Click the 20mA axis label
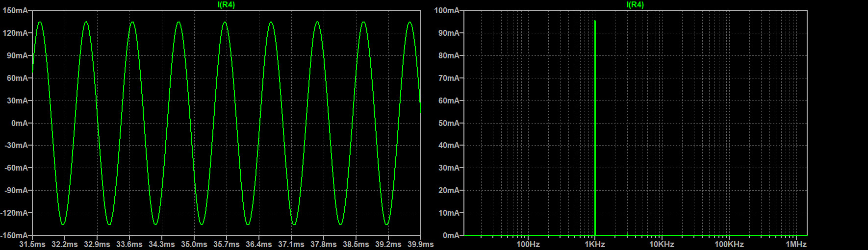868x250 pixels. coord(449,190)
